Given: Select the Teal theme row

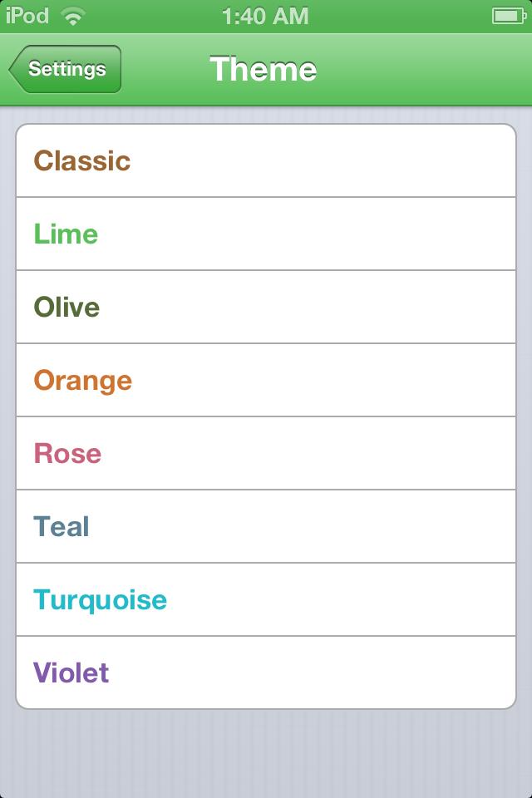Looking at the screenshot, I should [x=266, y=526].
